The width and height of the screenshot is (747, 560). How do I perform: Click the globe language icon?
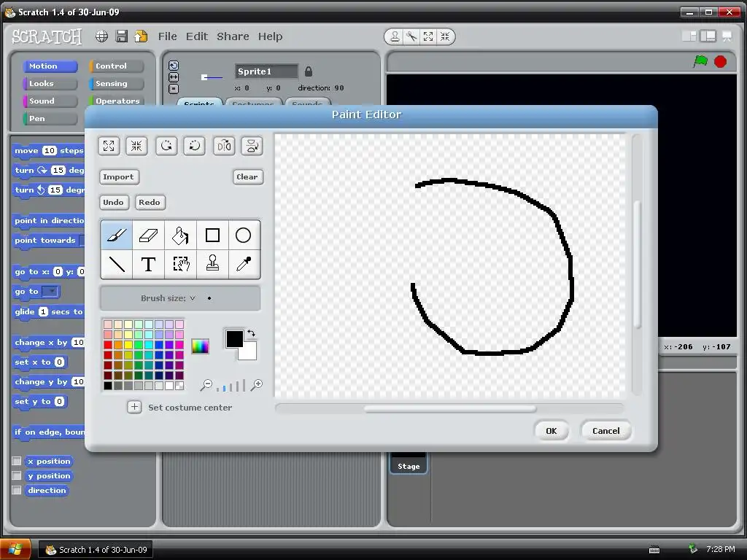101,36
